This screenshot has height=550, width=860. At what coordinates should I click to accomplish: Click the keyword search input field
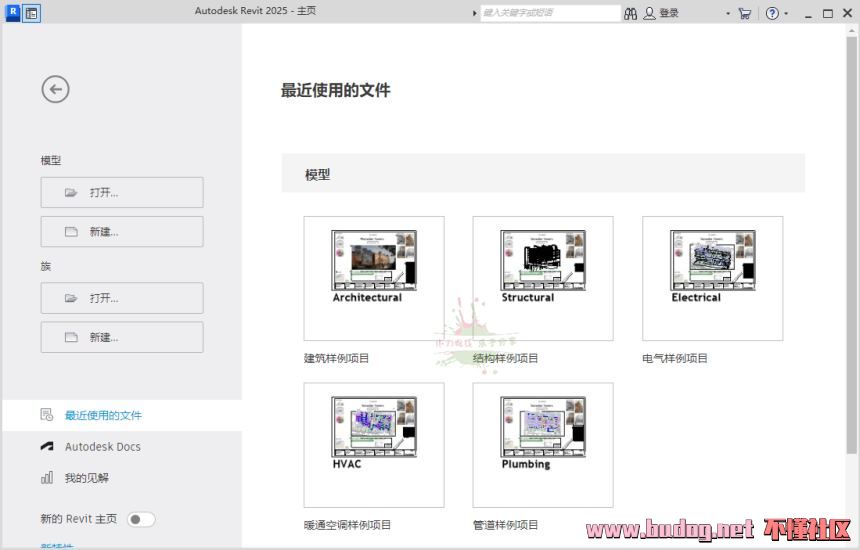tap(550, 13)
